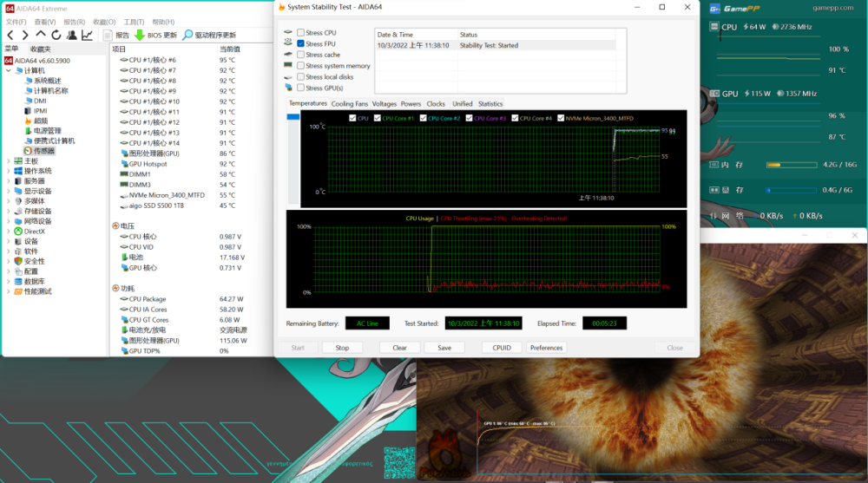Switch to the 收藏夹 favorites tab

coord(41,49)
